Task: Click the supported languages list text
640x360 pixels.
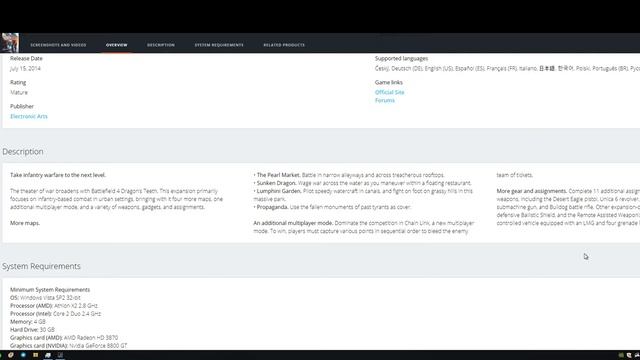Action: [507, 69]
